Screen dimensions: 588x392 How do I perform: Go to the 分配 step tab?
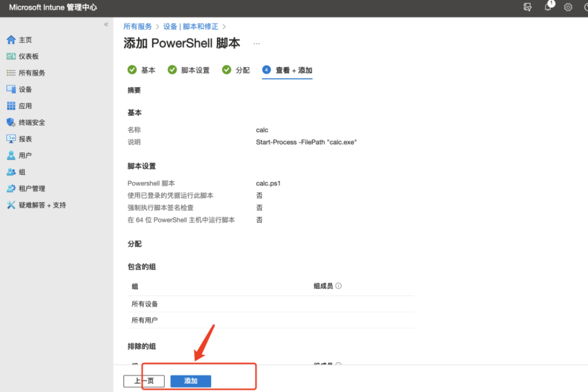[236, 70]
